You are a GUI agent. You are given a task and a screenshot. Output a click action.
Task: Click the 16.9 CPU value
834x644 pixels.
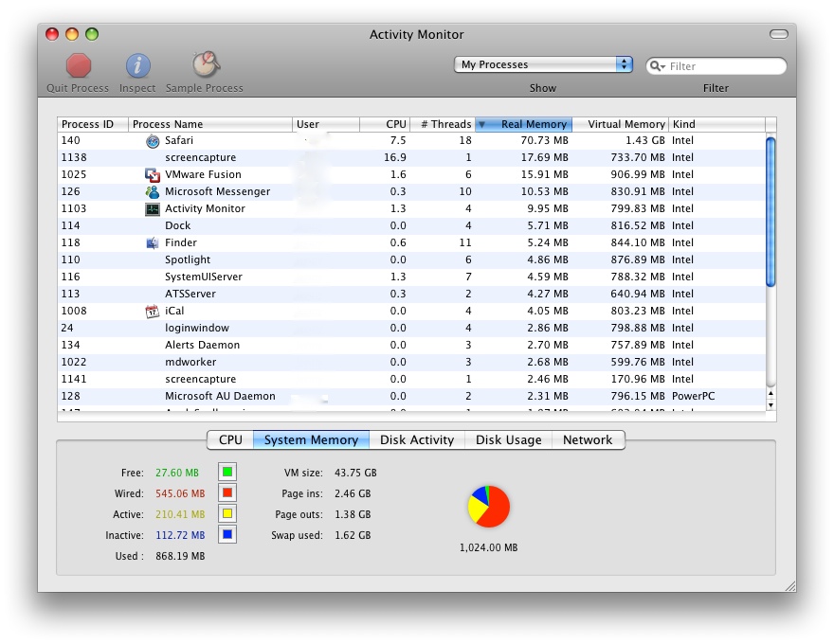coord(394,158)
